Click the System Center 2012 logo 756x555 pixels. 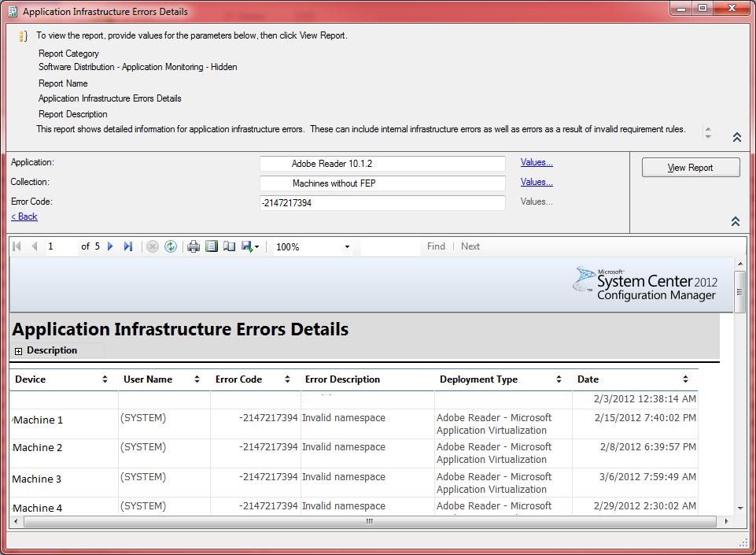[644, 283]
